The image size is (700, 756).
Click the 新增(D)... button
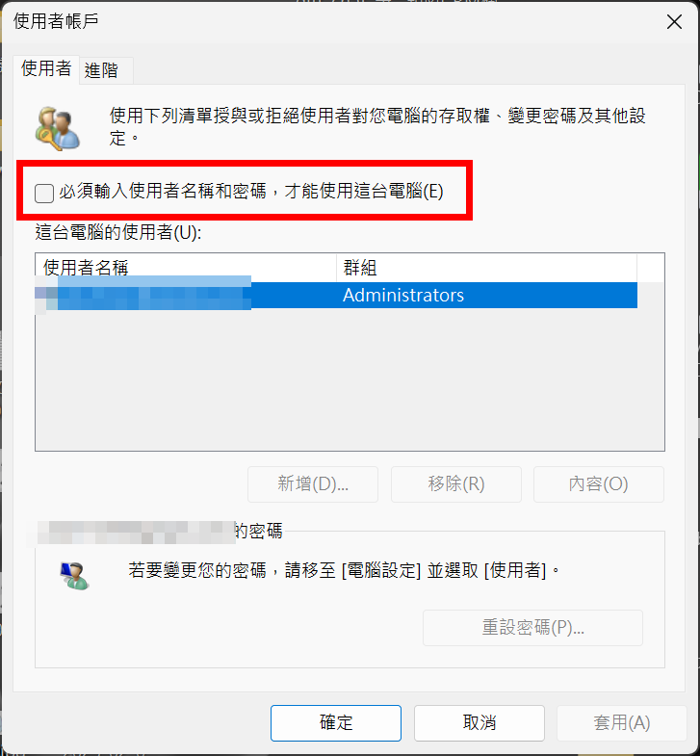pos(313,484)
